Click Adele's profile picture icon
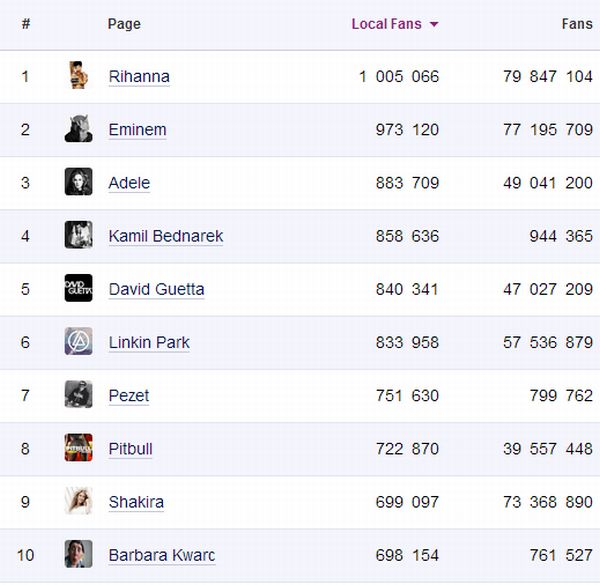The image size is (600, 585). (x=78, y=182)
